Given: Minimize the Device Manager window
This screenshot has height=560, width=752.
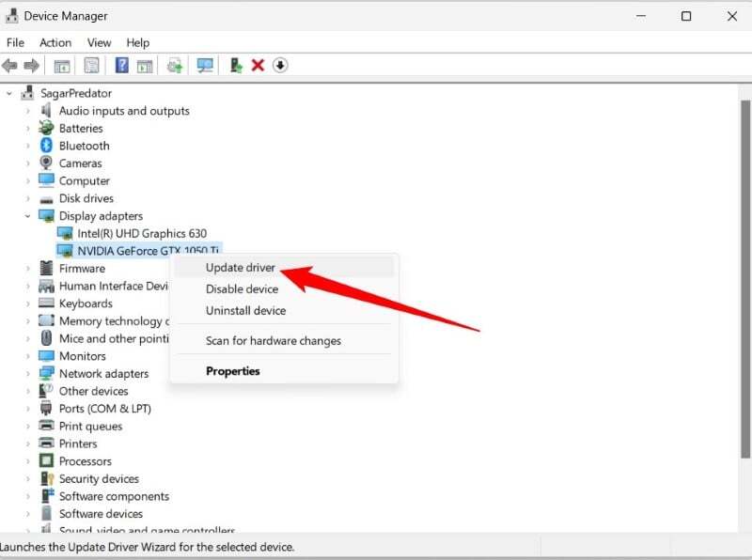Looking at the screenshot, I should click(x=641, y=16).
